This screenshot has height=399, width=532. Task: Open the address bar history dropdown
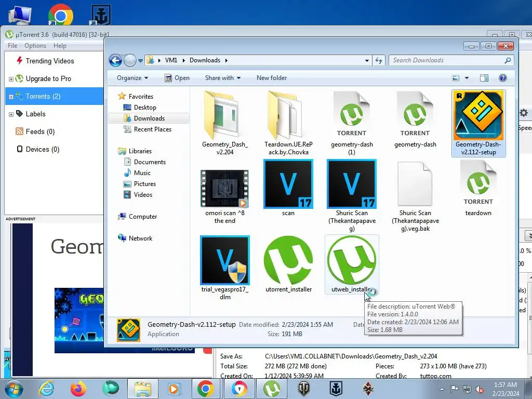point(367,60)
